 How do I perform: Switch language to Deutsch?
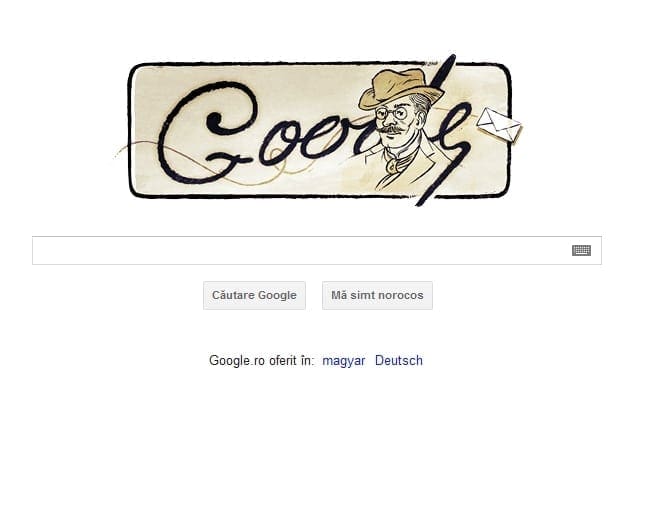(399, 361)
